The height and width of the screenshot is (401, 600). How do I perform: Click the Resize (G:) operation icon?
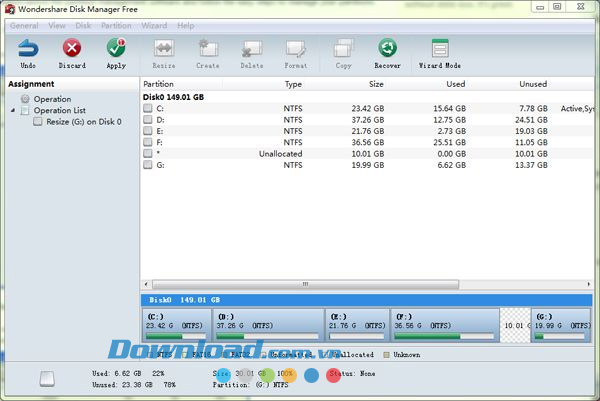click(38, 122)
